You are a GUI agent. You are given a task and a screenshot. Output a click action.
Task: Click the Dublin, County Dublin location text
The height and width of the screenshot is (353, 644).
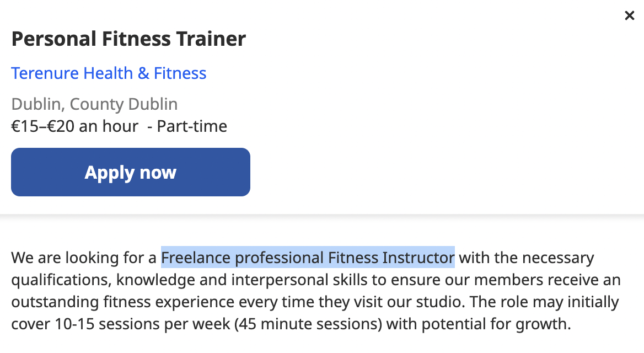pos(94,104)
